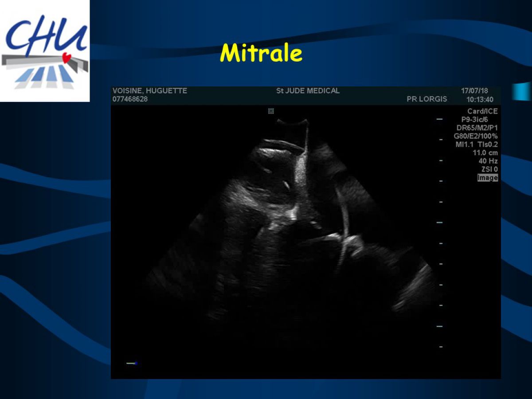Click the PR LORGIS operator label

pos(426,99)
